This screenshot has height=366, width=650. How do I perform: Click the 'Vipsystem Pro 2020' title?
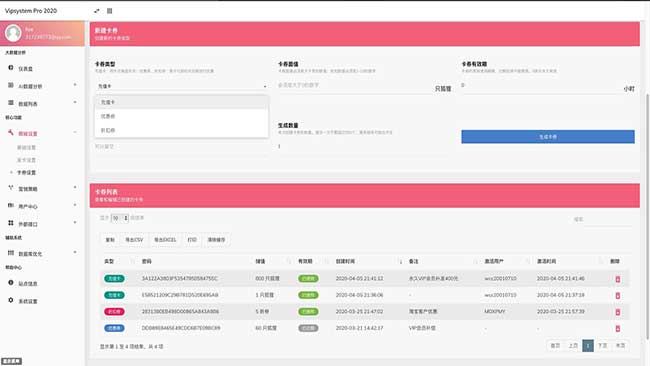[31, 11]
